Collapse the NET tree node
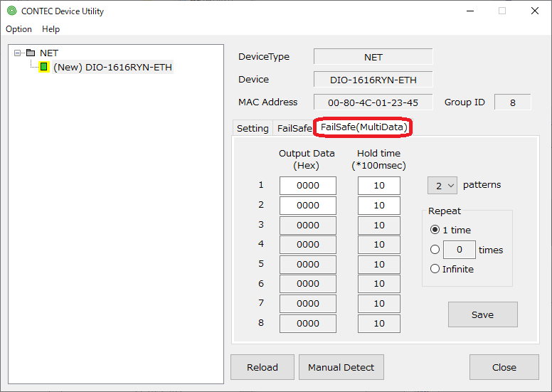The height and width of the screenshot is (392, 552). pos(18,53)
